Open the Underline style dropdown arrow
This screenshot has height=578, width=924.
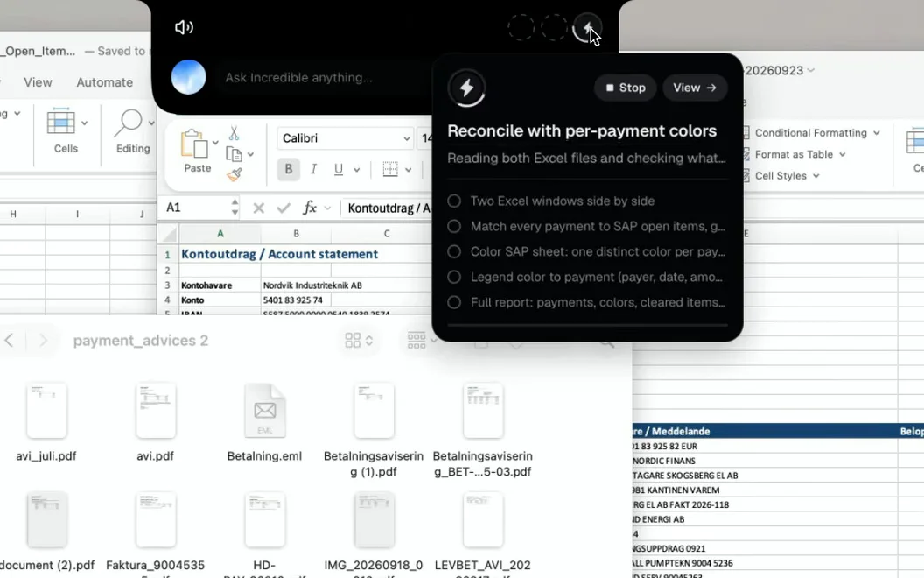[x=356, y=170]
